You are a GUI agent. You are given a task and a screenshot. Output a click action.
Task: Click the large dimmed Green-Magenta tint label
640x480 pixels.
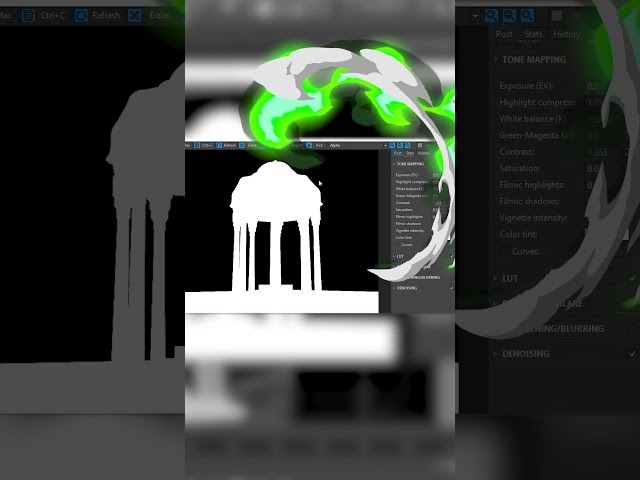pos(538,135)
